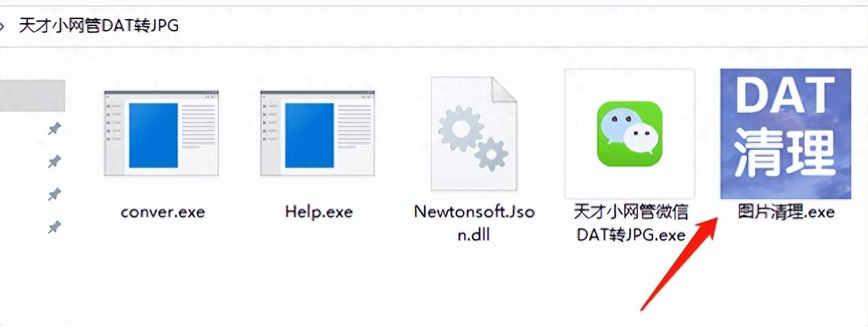Image resolution: width=868 pixels, height=327 pixels.
Task: Select the highlighted gray sidebar item
Action: tap(32, 95)
